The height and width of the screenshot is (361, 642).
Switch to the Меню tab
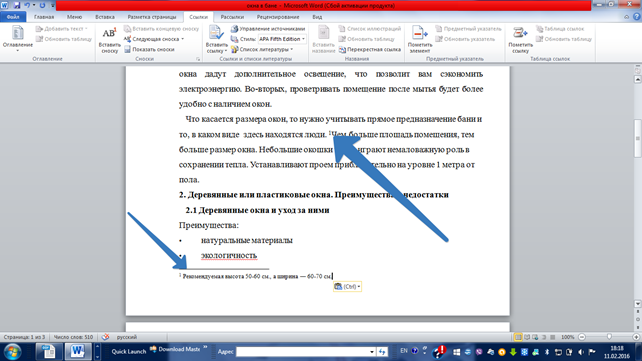74,17
